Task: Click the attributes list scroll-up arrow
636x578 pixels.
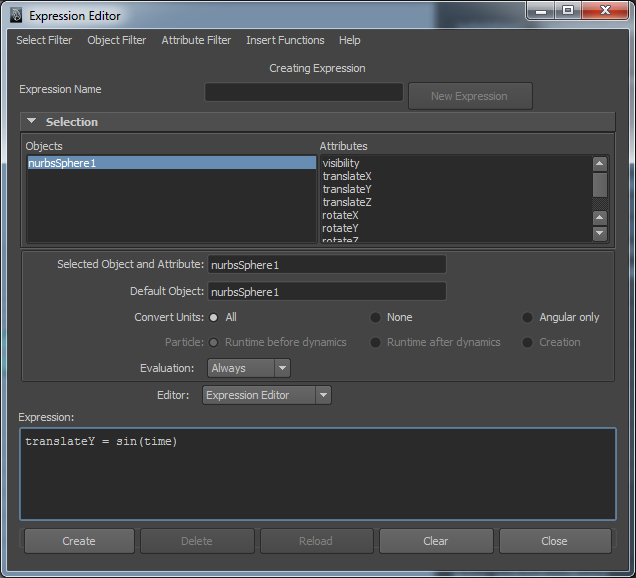Action: pyautogui.click(x=600, y=164)
